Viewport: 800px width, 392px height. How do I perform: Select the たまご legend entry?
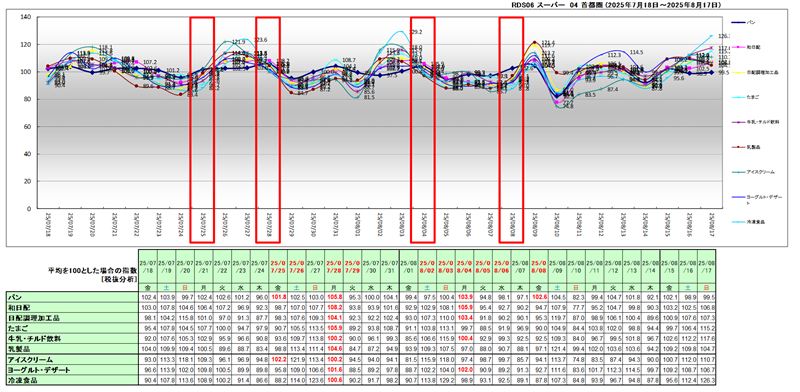[x=745, y=97]
